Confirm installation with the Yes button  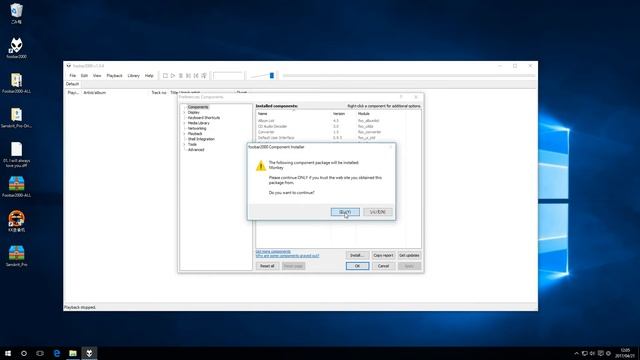click(345, 212)
